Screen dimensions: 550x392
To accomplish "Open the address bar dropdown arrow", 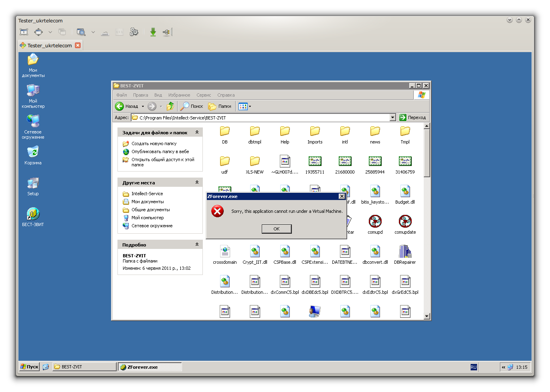I will tap(392, 117).
